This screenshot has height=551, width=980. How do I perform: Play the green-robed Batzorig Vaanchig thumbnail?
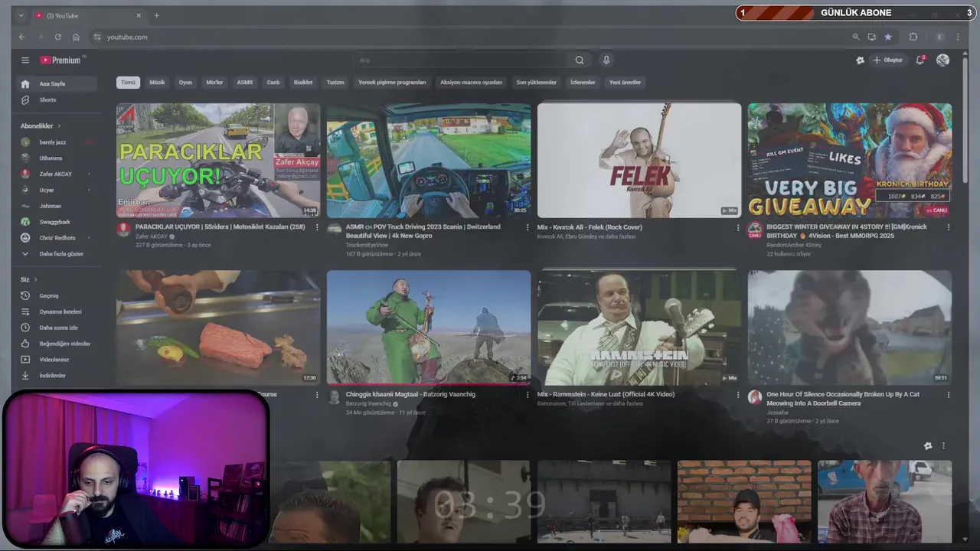click(x=429, y=328)
